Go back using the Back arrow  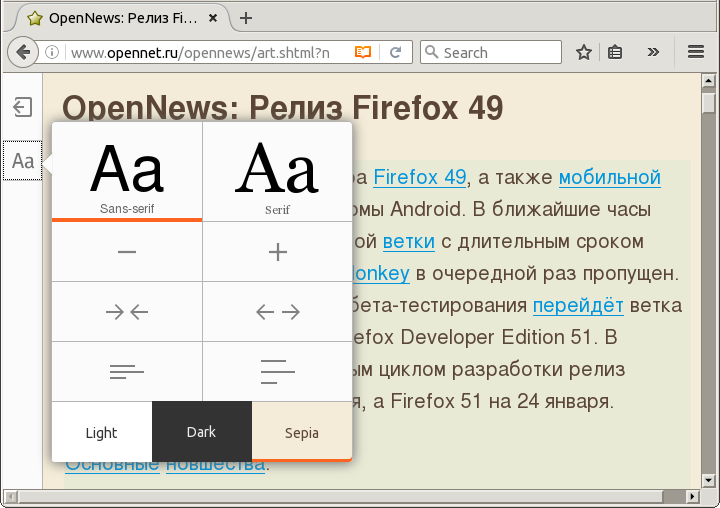(x=22, y=52)
